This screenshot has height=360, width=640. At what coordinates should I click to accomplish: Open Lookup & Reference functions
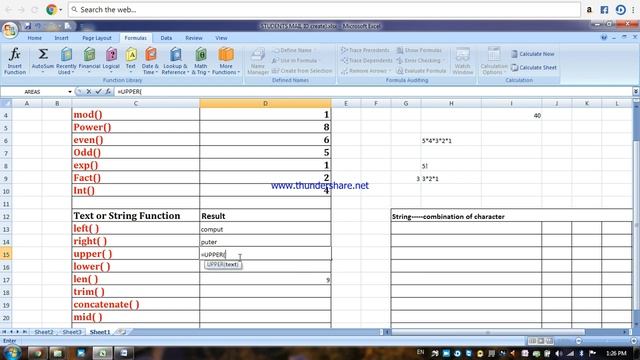pos(175,60)
